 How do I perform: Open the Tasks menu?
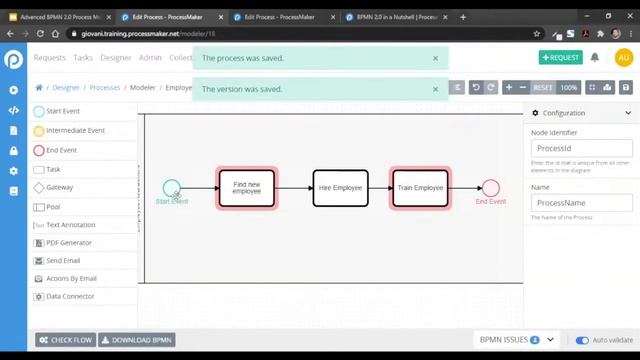click(x=83, y=58)
